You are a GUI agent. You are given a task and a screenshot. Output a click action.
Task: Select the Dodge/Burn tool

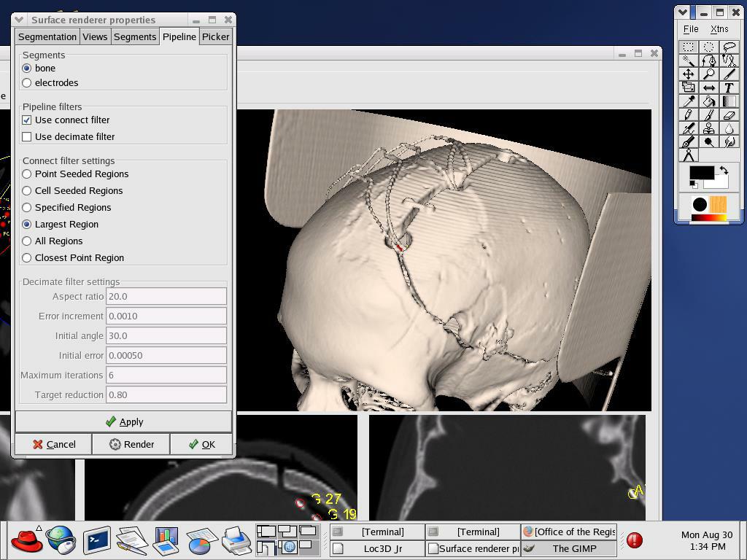tap(709, 142)
